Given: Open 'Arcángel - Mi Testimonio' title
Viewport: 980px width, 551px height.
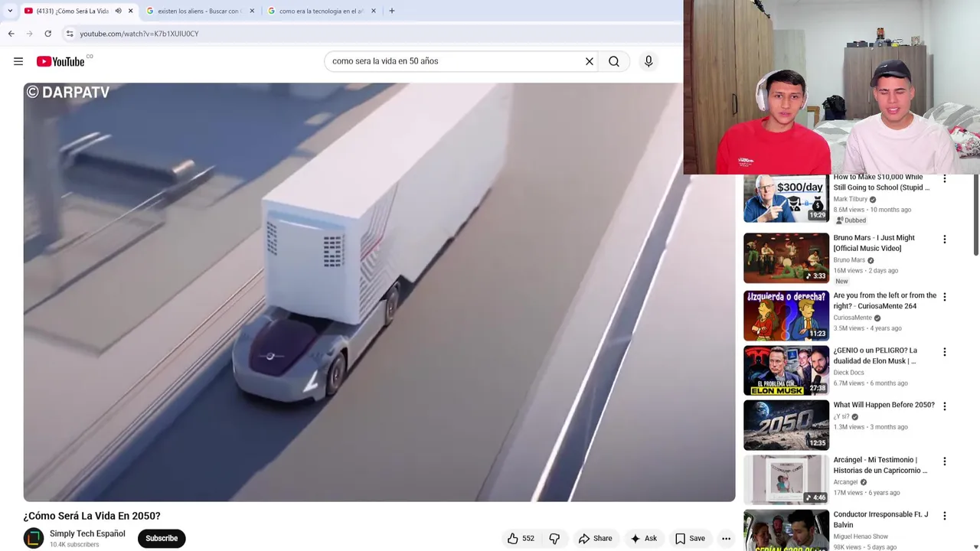Looking at the screenshot, I should (x=880, y=465).
